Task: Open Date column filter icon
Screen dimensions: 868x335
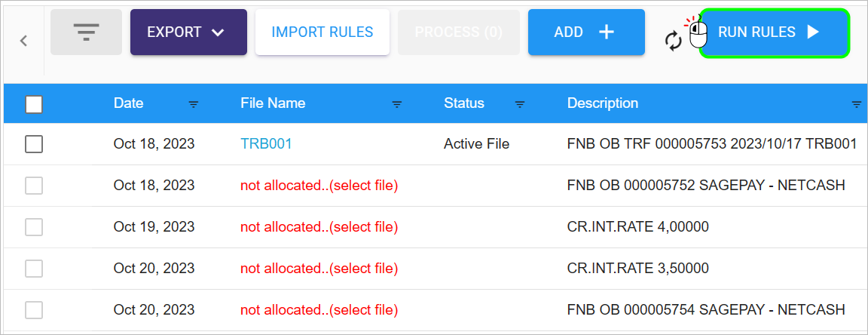Action: (193, 104)
